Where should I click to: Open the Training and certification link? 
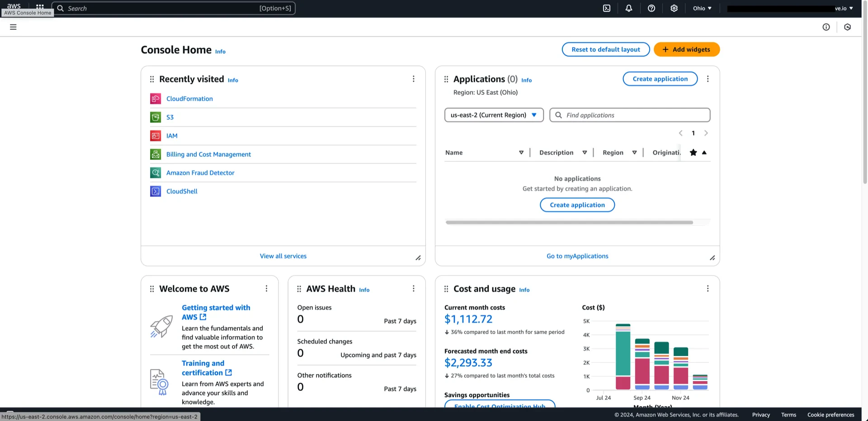coord(207,368)
